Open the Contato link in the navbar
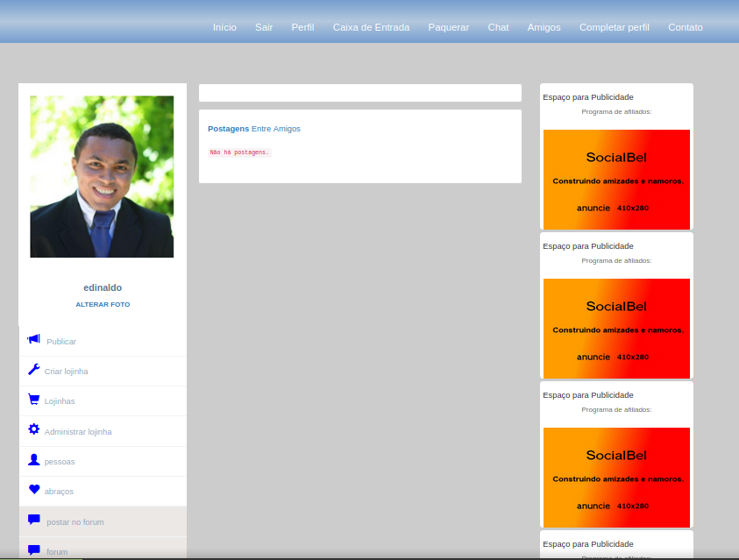The width and height of the screenshot is (739, 560). tap(686, 27)
